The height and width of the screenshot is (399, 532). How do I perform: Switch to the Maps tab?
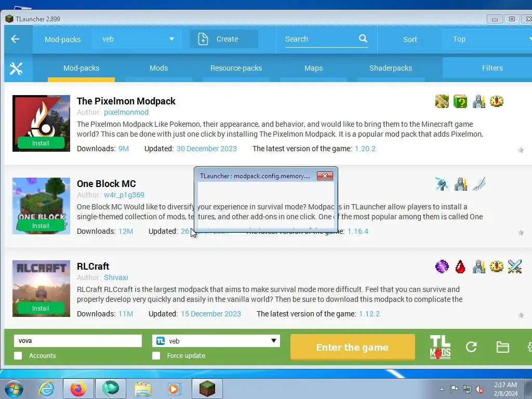point(313,68)
